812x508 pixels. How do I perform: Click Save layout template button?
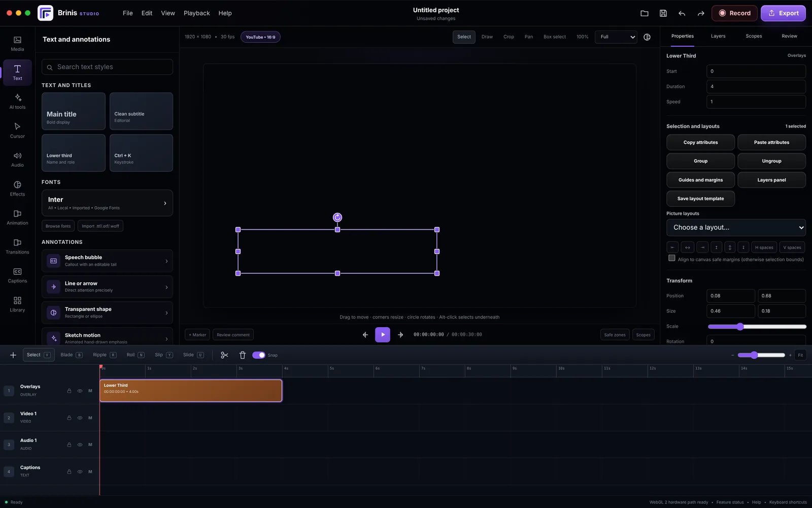[x=700, y=199]
